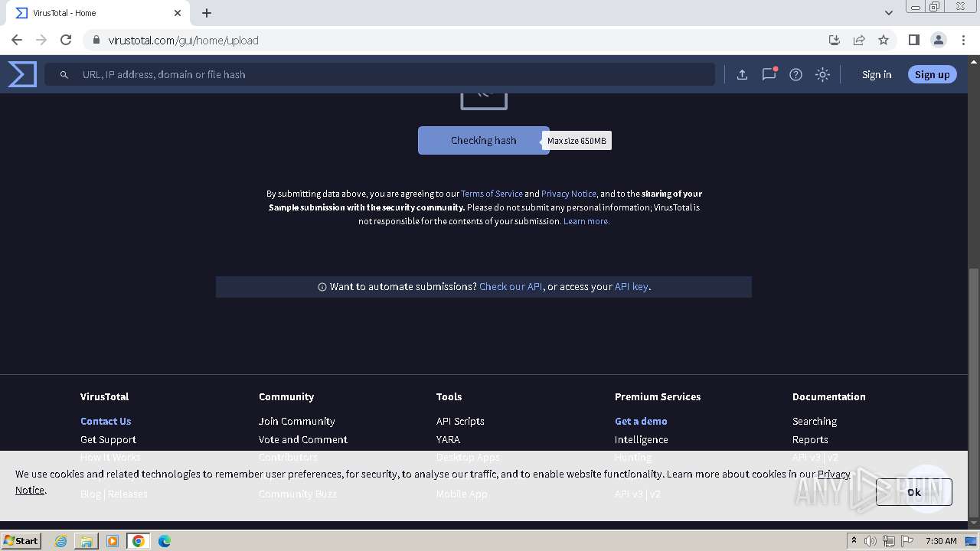Open Vote and Comment link

(302, 439)
